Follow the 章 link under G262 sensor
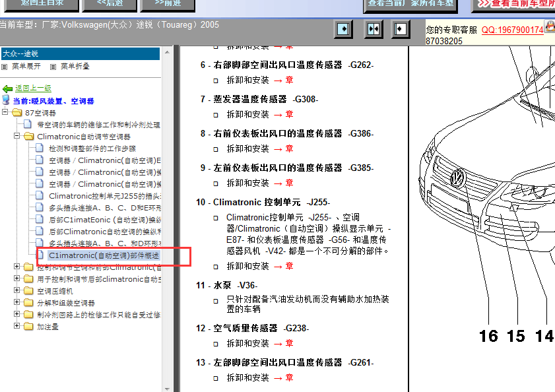Image resolution: width=555 pixels, height=392 pixels. [x=289, y=80]
